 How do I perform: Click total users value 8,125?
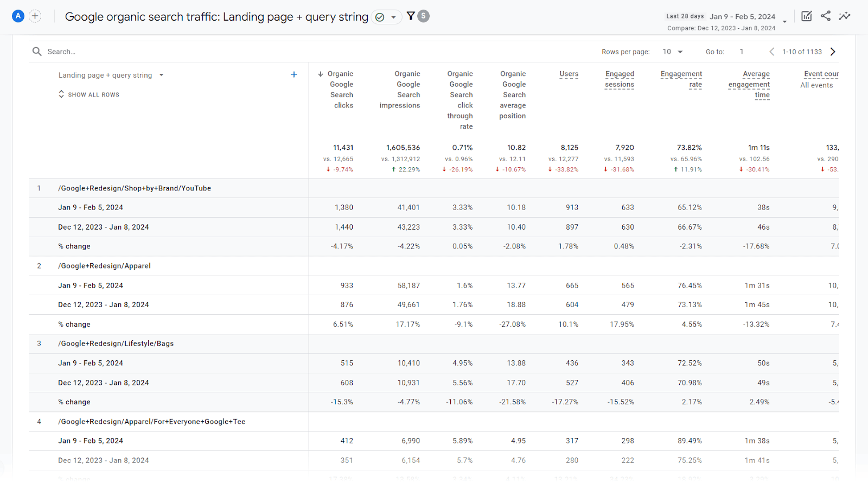tap(570, 148)
